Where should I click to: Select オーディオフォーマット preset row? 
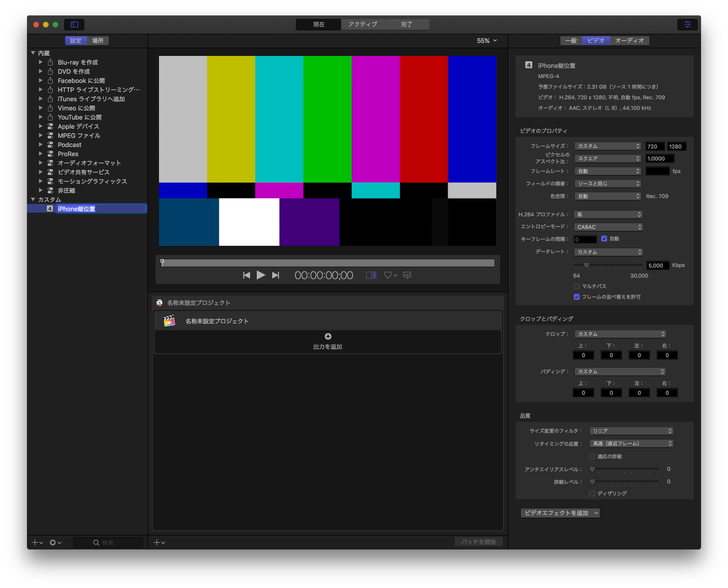click(87, 163)
